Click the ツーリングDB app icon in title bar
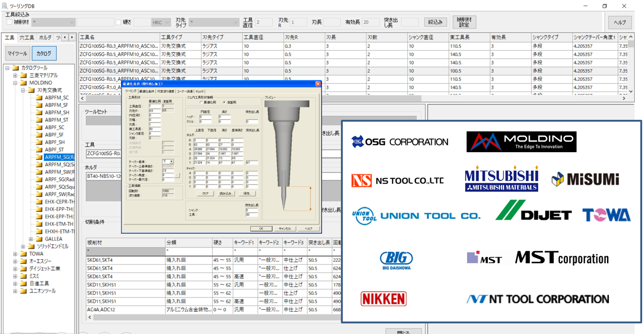 point(6,6)
